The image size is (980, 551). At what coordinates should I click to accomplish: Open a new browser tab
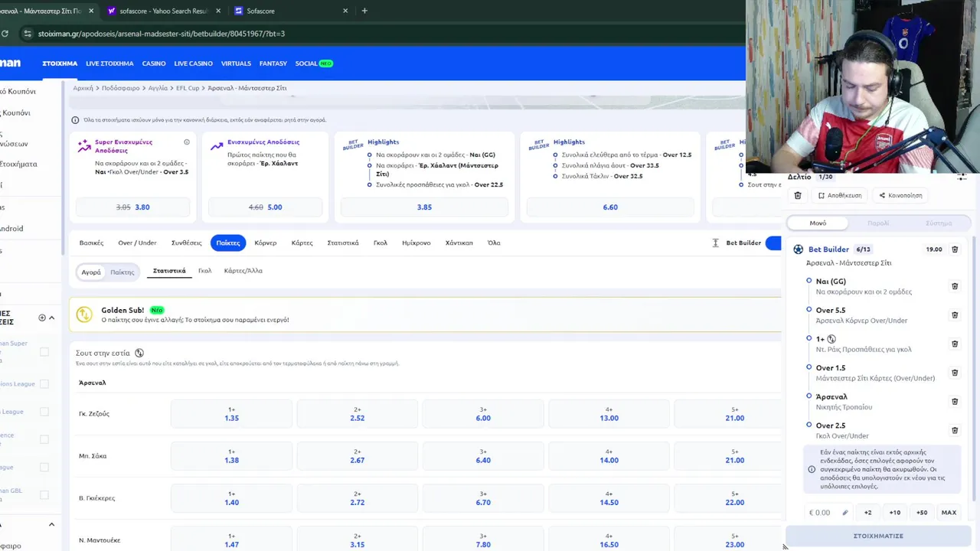364,11
